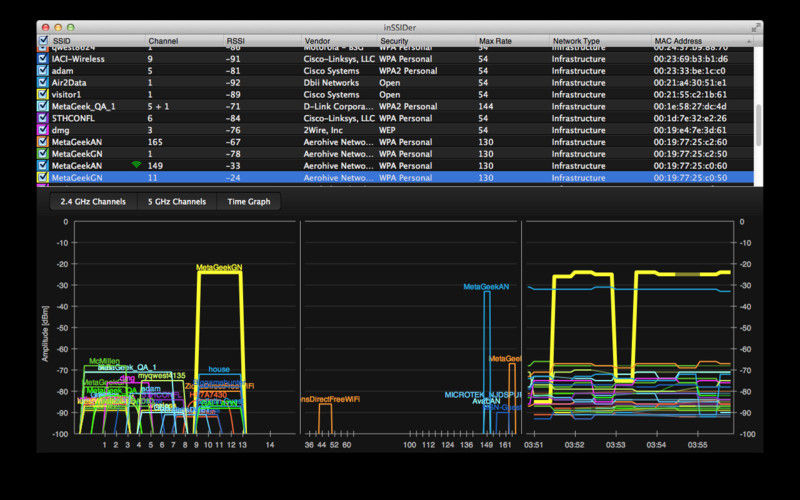Click the WEP security cell
800x500 pixels.
click(x=387, y=130)
